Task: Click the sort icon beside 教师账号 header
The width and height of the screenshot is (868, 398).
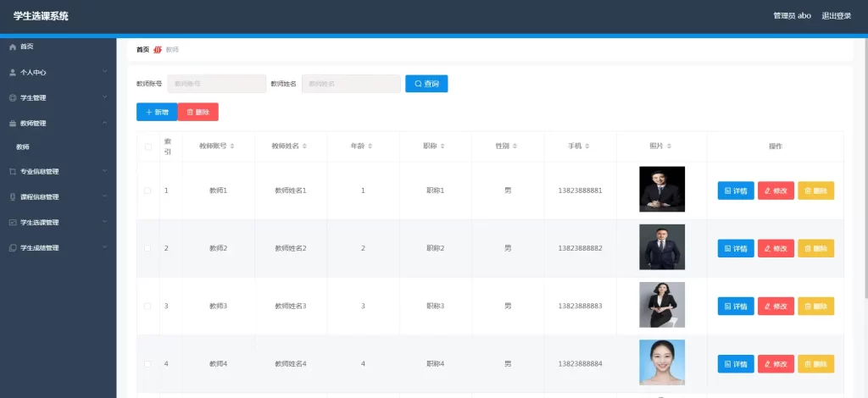Action: pos(232,146)
